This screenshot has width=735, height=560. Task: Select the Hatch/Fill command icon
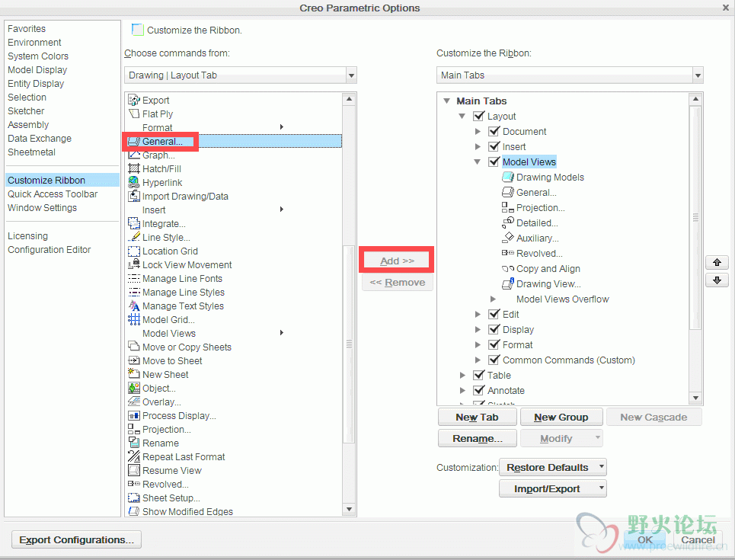point(134,168)
